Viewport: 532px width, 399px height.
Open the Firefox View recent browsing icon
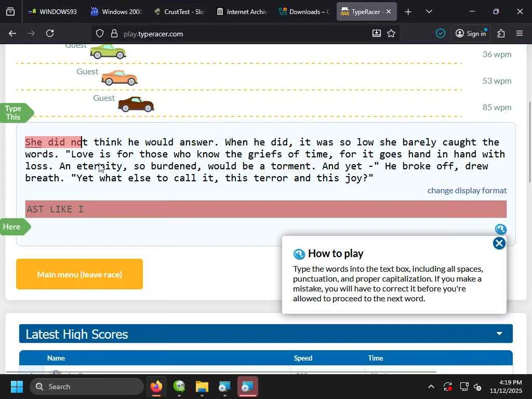pyautogui.click(x=10, y=11)
